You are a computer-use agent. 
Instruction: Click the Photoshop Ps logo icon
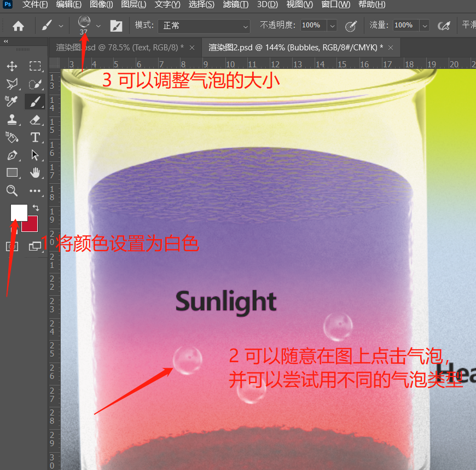click(8, 4)
